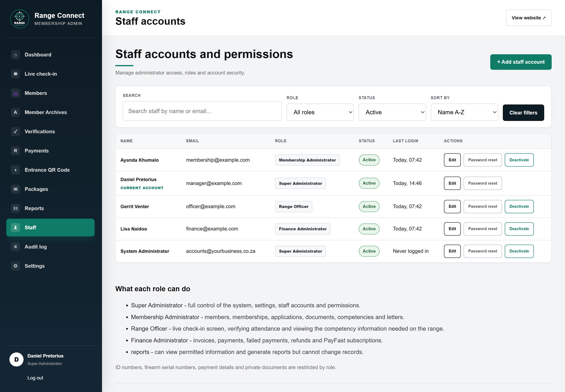Click the Packages box icon

coord(15,189)
